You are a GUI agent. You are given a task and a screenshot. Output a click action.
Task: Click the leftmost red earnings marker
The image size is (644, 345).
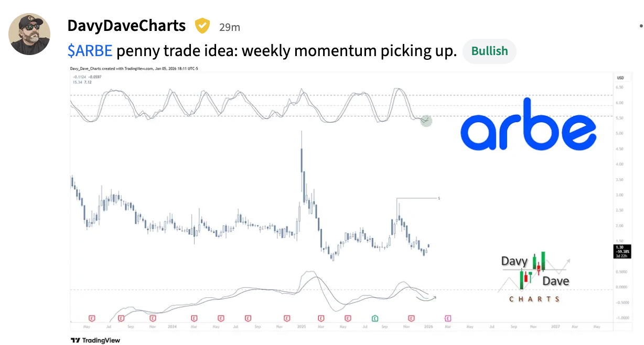pyautogui.click(x=92, y=318)
